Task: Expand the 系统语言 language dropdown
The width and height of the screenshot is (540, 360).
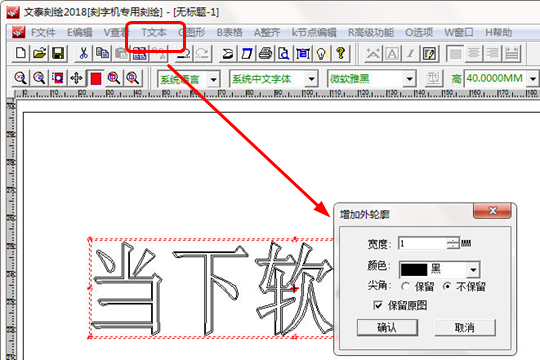Action: click(x=214, y=80)
